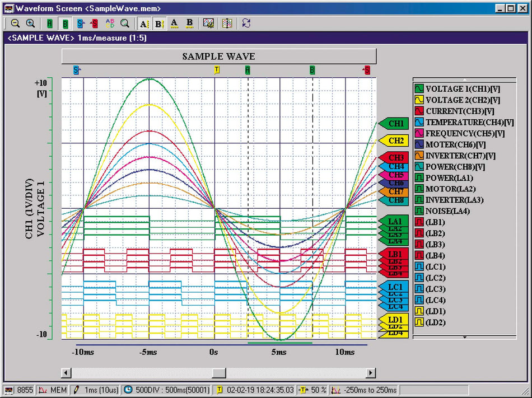
Task: Click the green search magnifier toolbar icon
Action: pyautogui.click(x=125, y=24)
